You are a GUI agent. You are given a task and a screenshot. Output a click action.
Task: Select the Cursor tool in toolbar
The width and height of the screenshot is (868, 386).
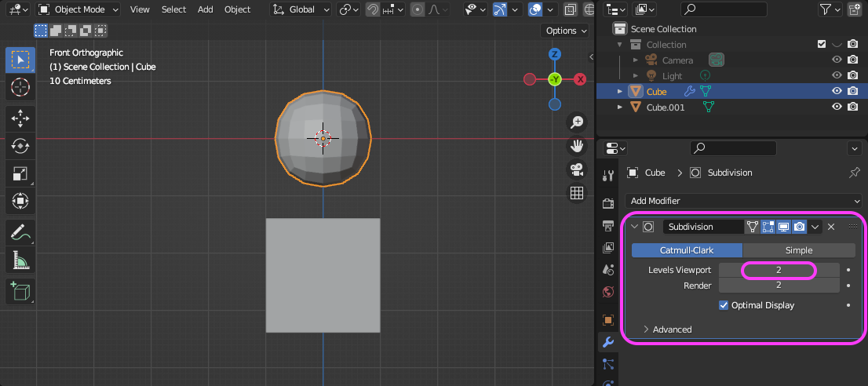[20, 87]
